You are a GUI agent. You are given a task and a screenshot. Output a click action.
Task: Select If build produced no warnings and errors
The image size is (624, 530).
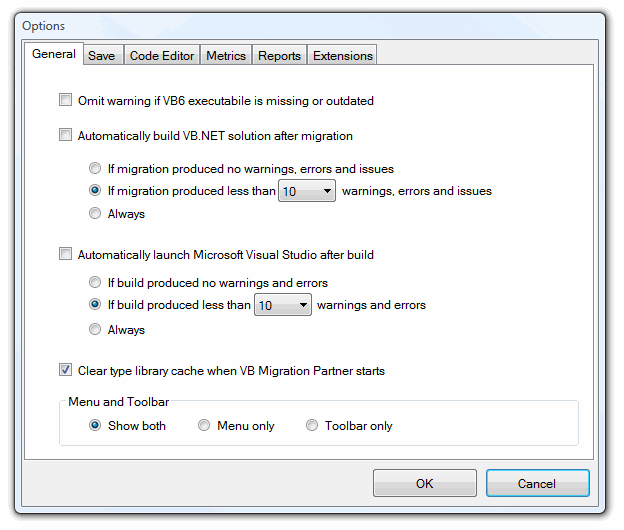[95, 282]
